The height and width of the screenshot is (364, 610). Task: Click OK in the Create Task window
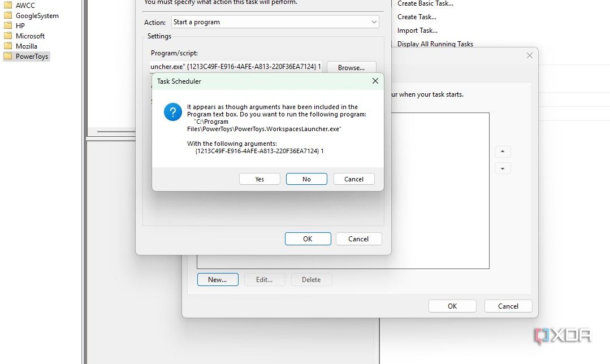[452, 306]
